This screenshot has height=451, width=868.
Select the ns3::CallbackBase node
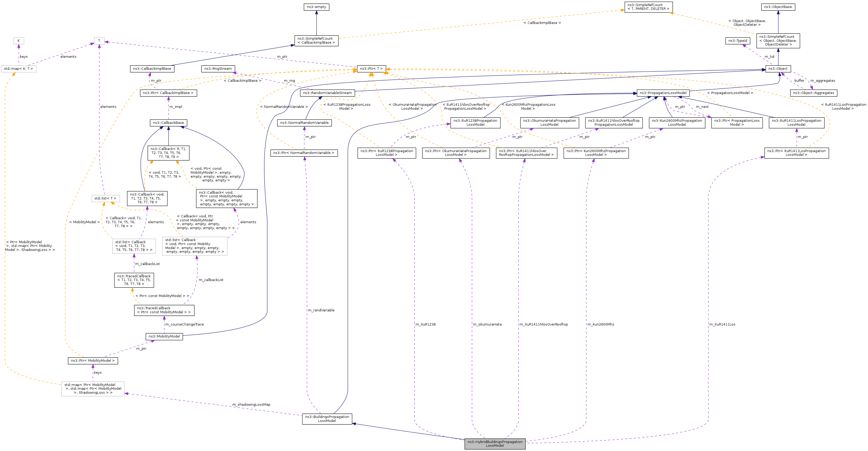coord(168,123)
